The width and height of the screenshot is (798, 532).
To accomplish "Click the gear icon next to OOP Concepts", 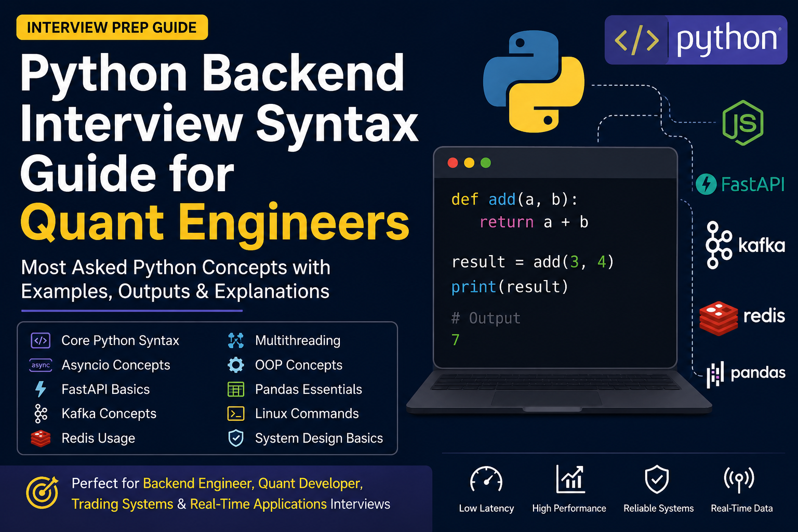I will point(236,365).
